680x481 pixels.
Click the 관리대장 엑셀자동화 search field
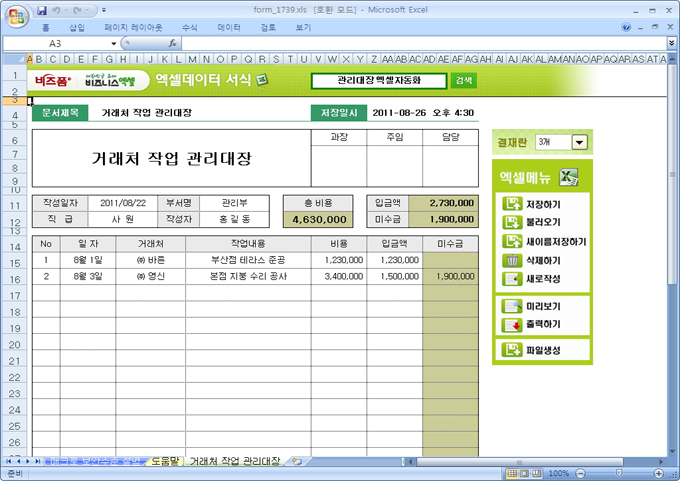379,80
